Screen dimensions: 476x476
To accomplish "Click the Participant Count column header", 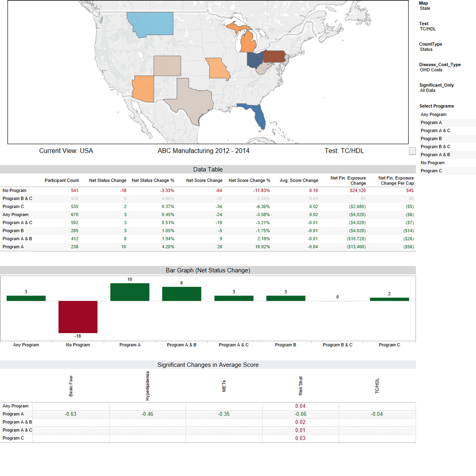I will (x=61, y=180).
